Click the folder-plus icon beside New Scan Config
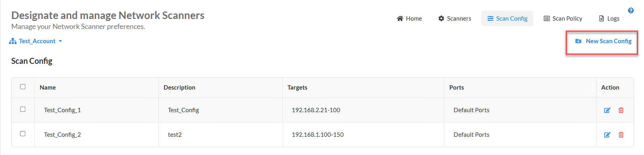Image resolution: width=644 pixels, height=155 pixels. coord(578,41)
